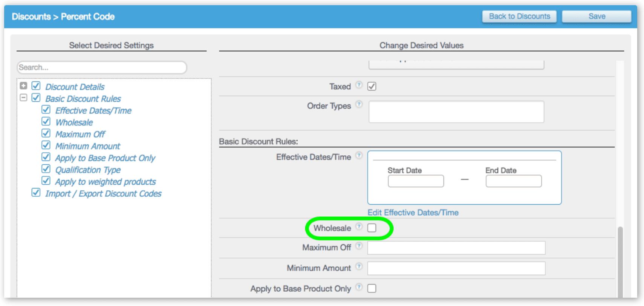Click the Start Date input field
The width and height of the screenshot is (644, 306).
416,181
